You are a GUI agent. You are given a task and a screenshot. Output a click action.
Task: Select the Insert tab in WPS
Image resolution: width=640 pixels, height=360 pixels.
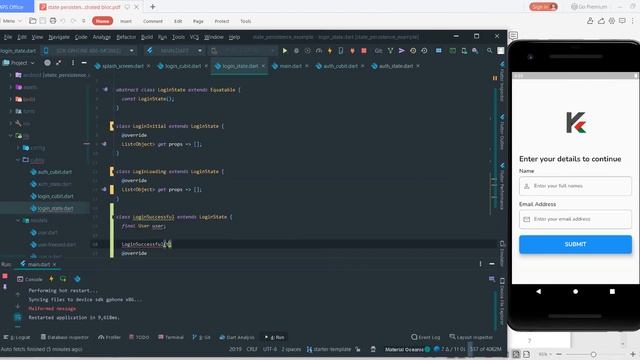(126, 21)
